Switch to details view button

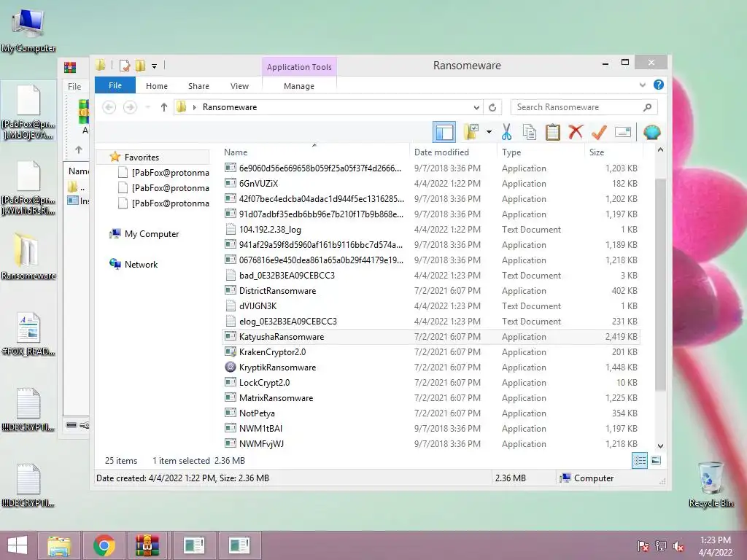pyautogui.click(x=639, y=461)
